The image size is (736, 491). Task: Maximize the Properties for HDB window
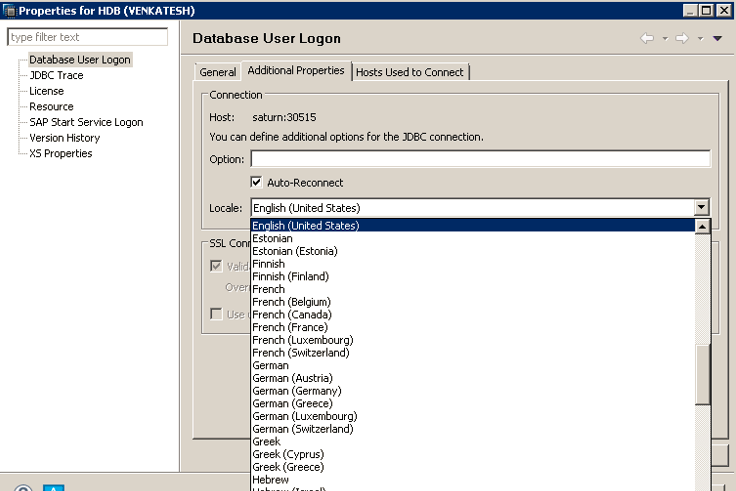point(707,9)
